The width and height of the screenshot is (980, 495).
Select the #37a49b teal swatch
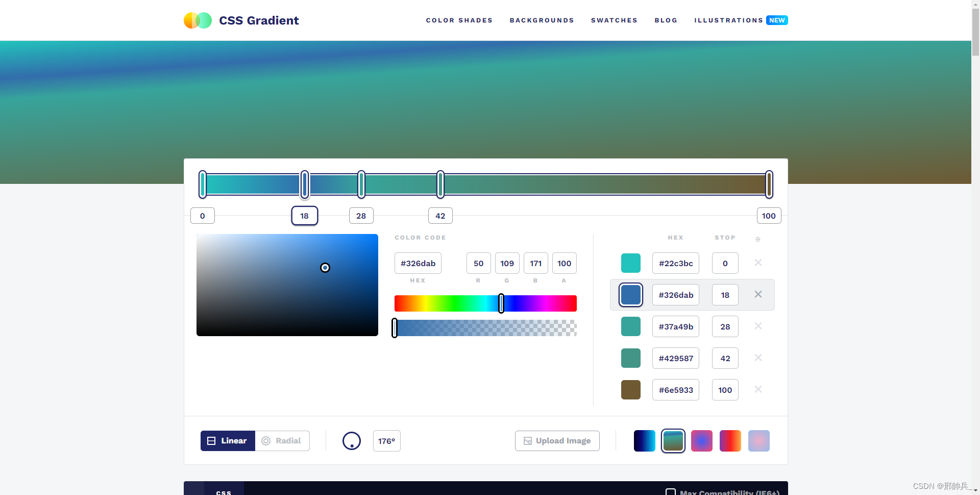coord(631,326)
